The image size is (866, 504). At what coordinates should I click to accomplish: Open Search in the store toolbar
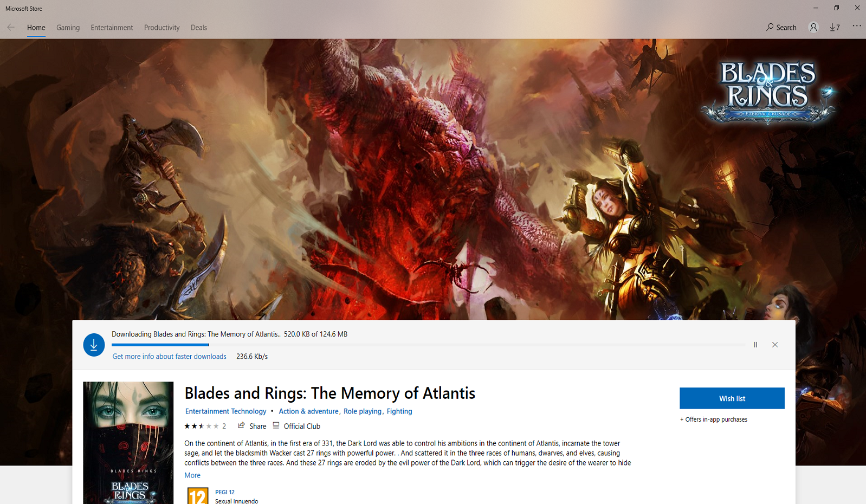click(x=781, y=27)
